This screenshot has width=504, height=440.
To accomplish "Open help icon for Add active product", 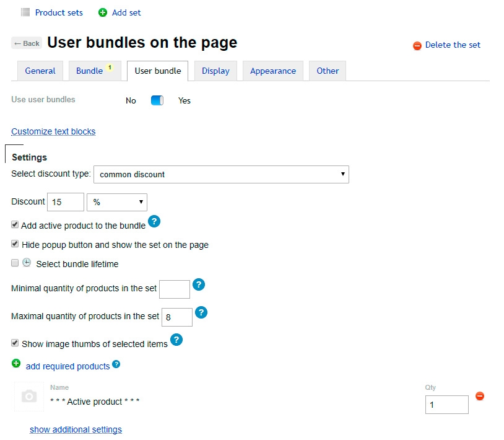I will click(x=154, y=222).
